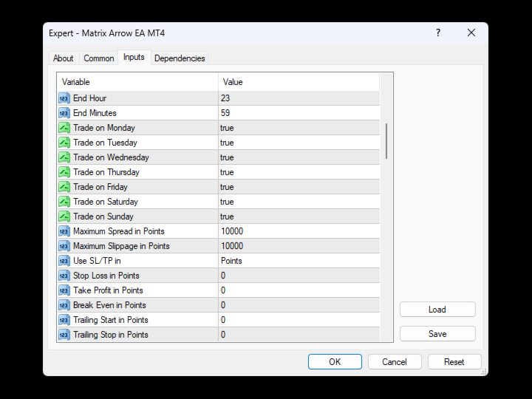Click the icon next to Maximum Spread in Points
The height and width of the screenshot is (399, 532).
point(64,231)
